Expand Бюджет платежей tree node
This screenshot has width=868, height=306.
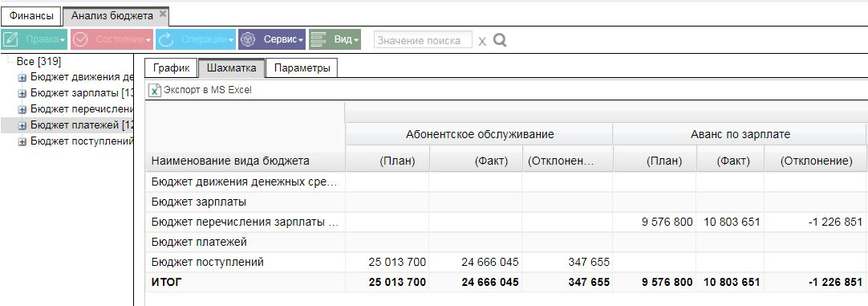(22, 125)
